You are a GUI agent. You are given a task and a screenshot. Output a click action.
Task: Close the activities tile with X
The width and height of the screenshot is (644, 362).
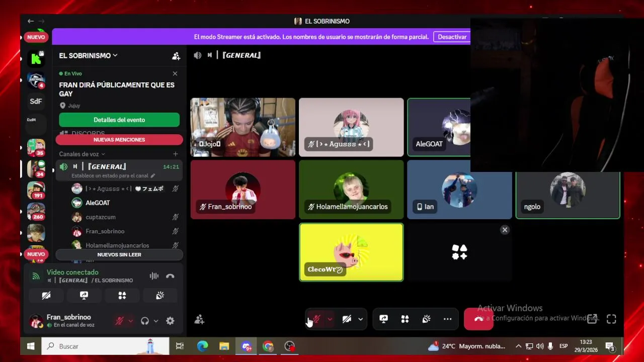505,230
